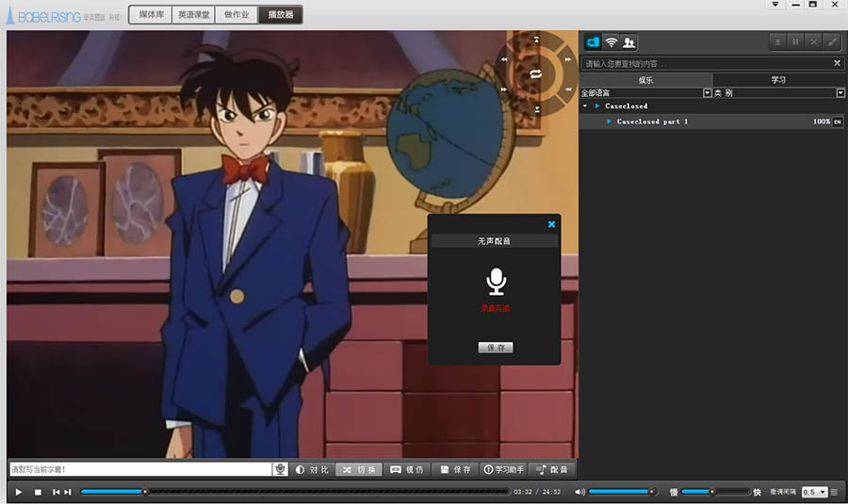This screenshot has width=848, height=504.
Task: Click the 保存 save button in bottom toolbar
Action: click(455, 469)
